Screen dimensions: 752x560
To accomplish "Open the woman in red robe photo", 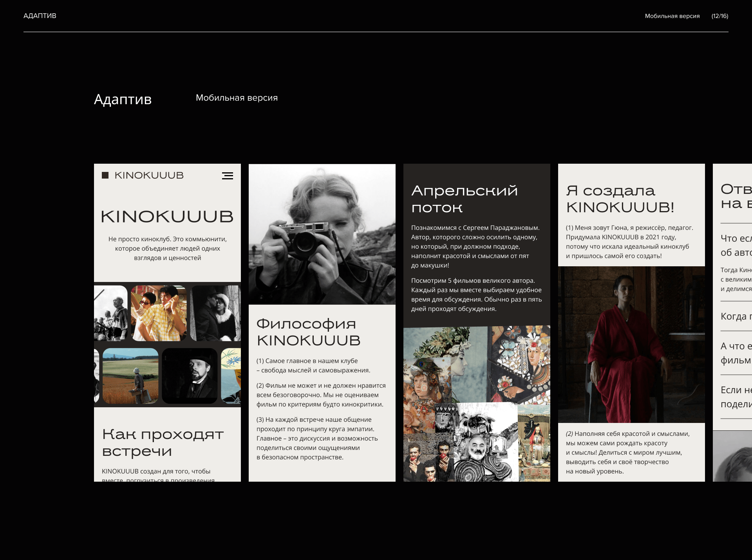I will click(x=631, y=345).
